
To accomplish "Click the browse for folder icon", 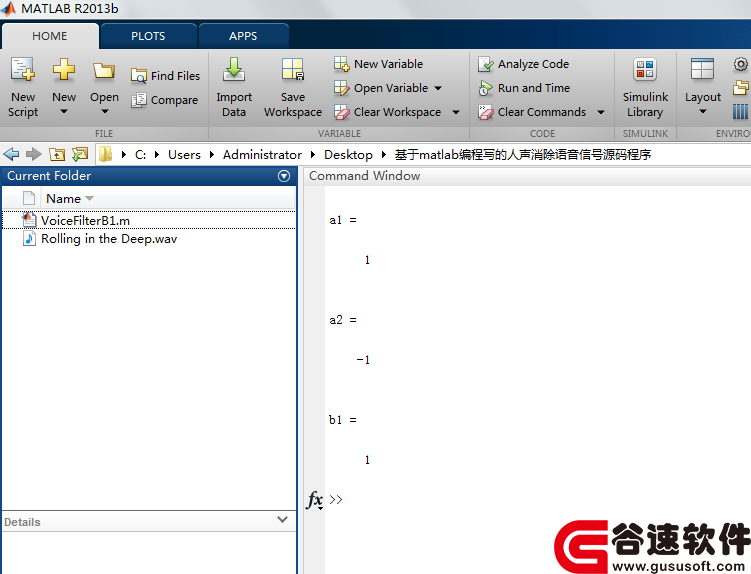I will pyautogui.click(x=80, y=154).
